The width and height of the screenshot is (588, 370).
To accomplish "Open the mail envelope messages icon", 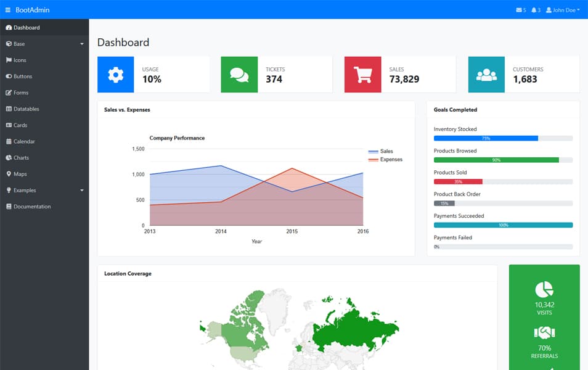I will pyautogui.click(x=519, y=10).
